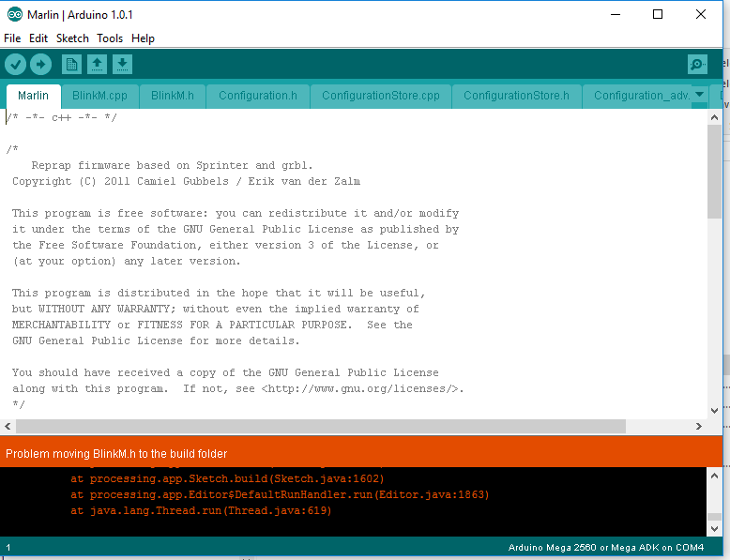Screen dimensions: 730x560
Task: Create a new sketch with New icon
Action: point(71,64)
